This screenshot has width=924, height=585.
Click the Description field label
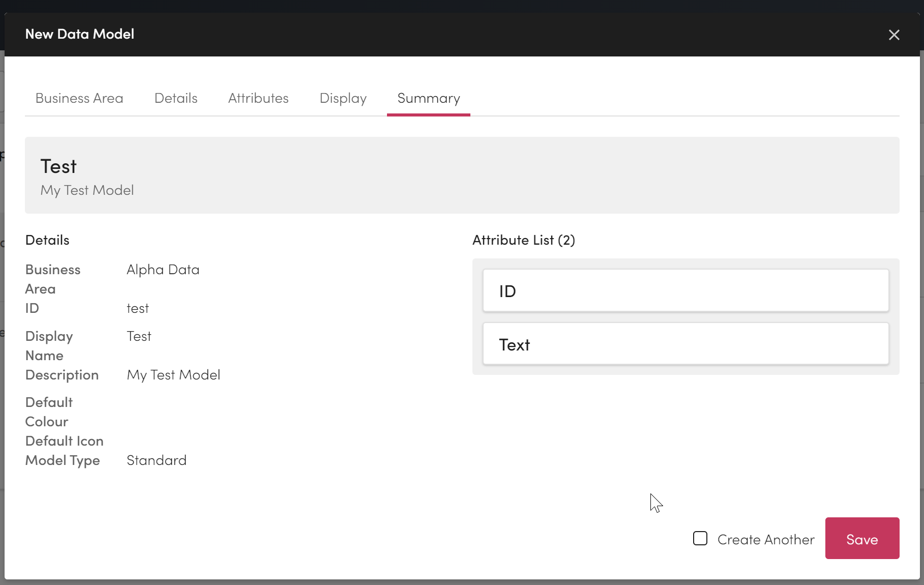tap(62, 375)
